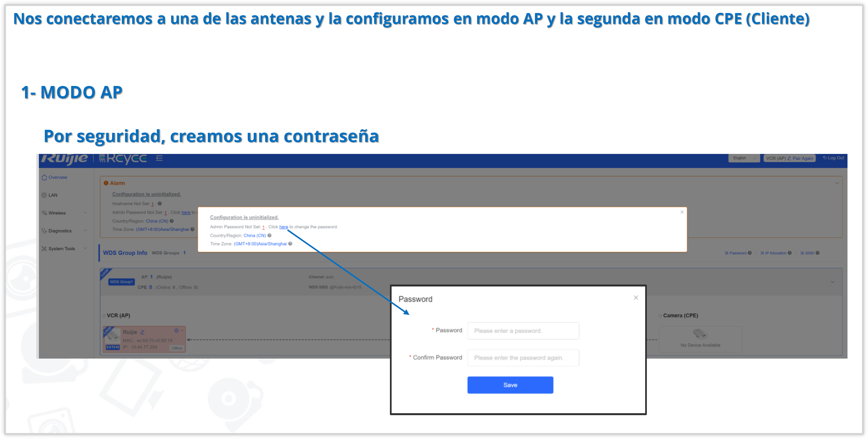868x439 pixels.
Task: Click the Pair Again link
Action: 803,158
